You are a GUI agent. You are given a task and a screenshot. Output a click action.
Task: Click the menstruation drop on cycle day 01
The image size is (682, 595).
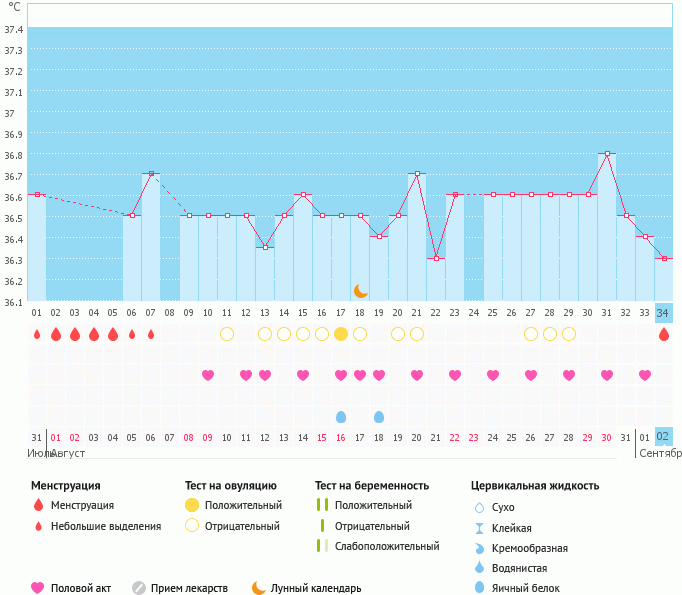click(x=37, y=334)
